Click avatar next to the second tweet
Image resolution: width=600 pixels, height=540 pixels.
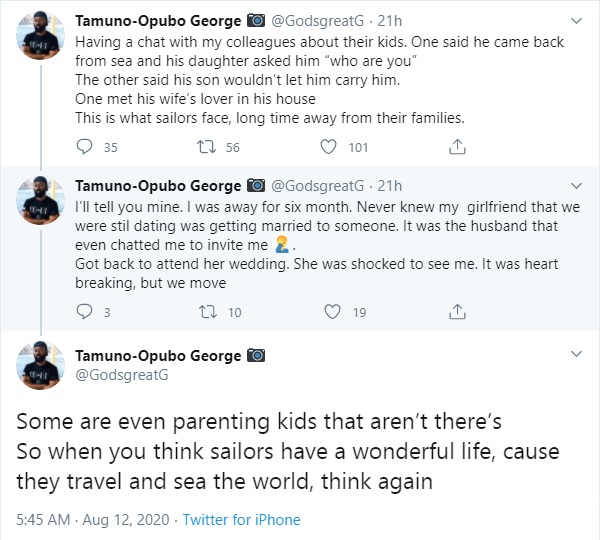[x=38, y=203]
